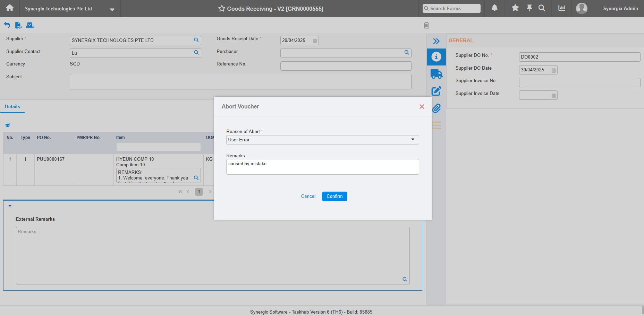
Task: Open the analytics chart icon
Action: click(561, 8)
